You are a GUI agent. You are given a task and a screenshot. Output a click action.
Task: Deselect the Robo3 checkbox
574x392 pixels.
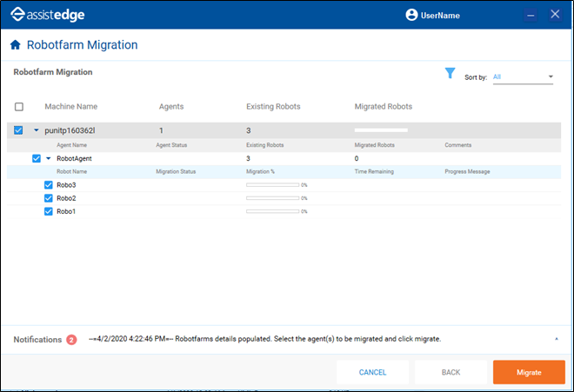(49, 185)
